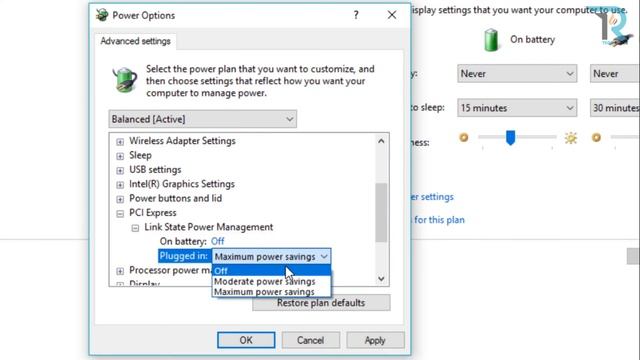Click the Apply button
The height and width of the screenshot is (360, 640).
pyautogui.click(x=375, y=340)
